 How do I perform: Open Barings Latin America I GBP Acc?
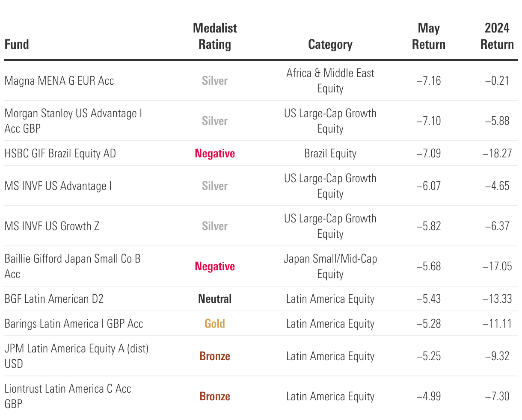pyautogui.click(x=74, y=324)
